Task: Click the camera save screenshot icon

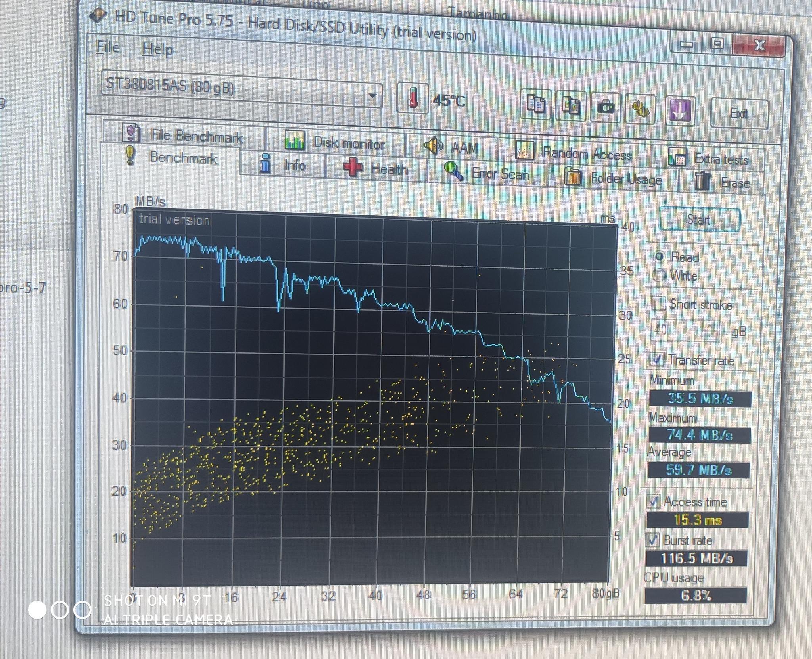Action: coord(605,107)
